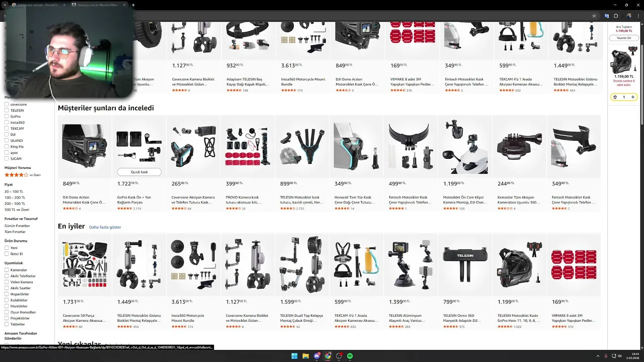Check the Insta360 brand filter
Viewport: 644px width, 362px height.
pos(7,123)
